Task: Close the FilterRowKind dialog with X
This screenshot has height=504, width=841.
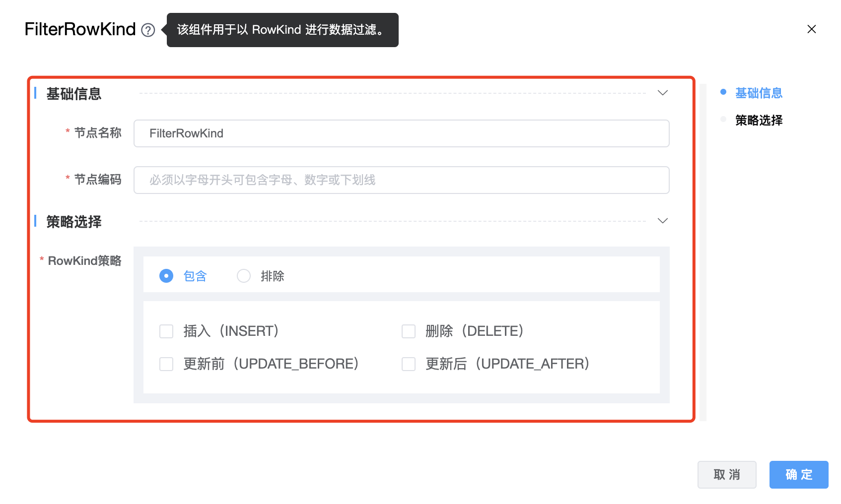Action: [x=812, y=29]
